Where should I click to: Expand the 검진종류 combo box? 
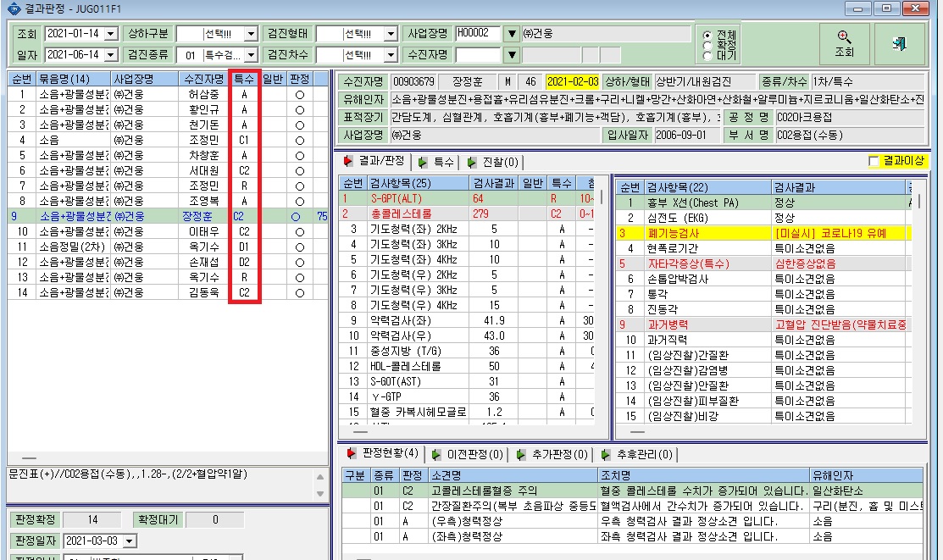tap(252, 55)
